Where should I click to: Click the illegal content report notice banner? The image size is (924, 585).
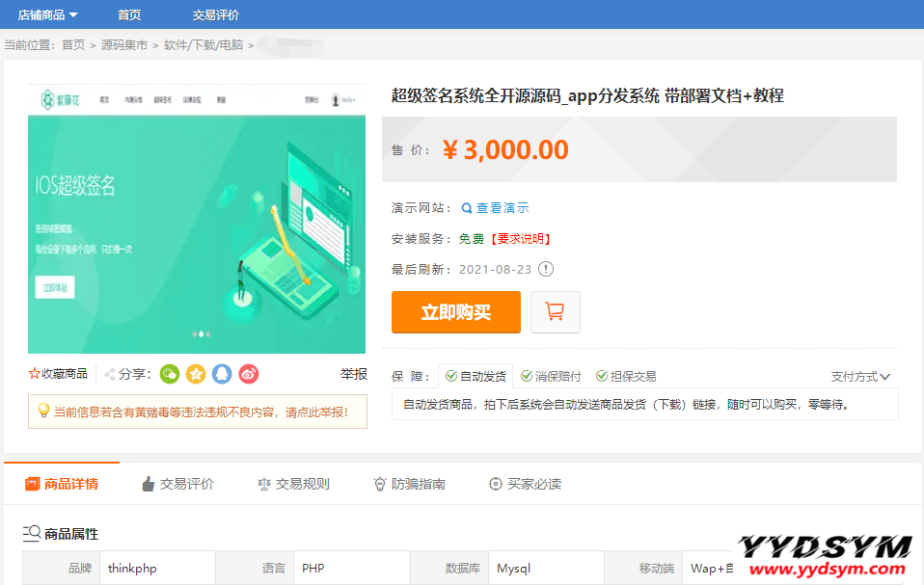198,412
